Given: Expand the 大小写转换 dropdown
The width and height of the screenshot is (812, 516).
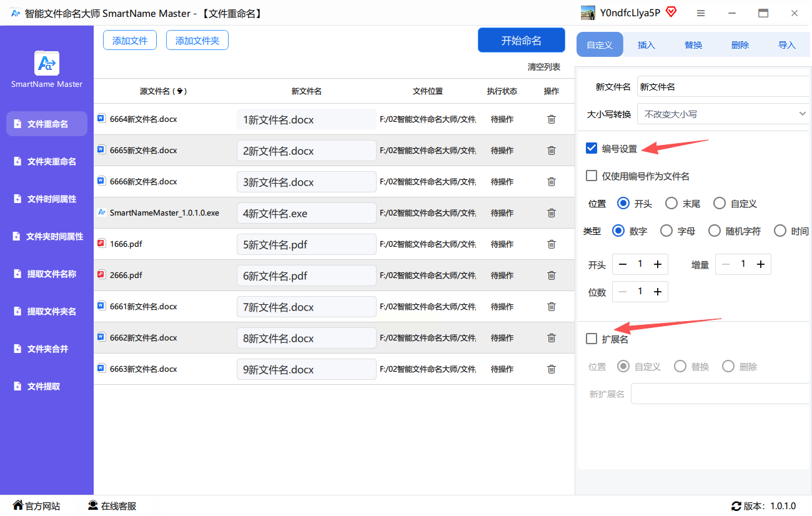Looking at the screenshot, I should pos(722,114).
